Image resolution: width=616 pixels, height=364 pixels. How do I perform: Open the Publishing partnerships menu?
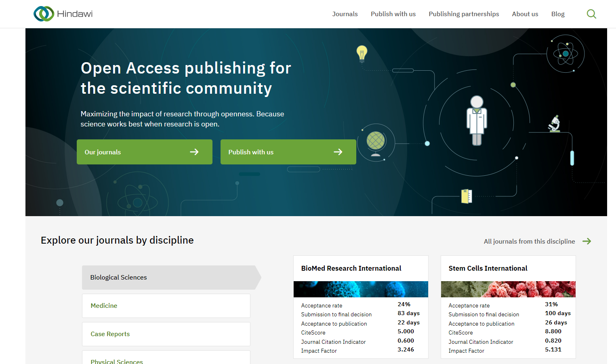coord(463,13)
